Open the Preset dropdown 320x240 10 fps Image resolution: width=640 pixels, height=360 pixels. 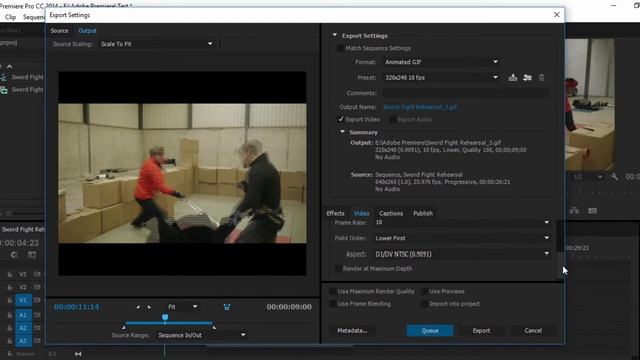pos(441,78)
